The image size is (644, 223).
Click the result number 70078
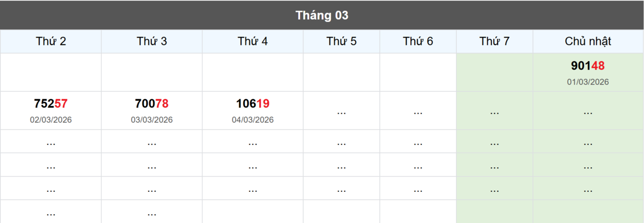coord(152,103)
